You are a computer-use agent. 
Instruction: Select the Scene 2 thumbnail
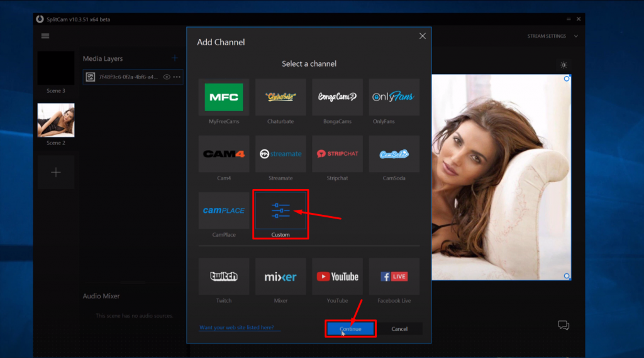56,120
